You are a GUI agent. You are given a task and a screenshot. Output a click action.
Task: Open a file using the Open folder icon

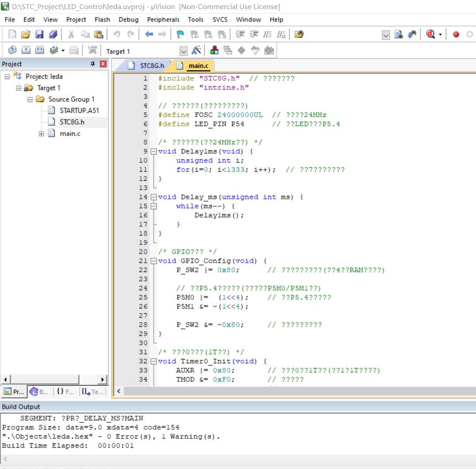tap(26, 34)
